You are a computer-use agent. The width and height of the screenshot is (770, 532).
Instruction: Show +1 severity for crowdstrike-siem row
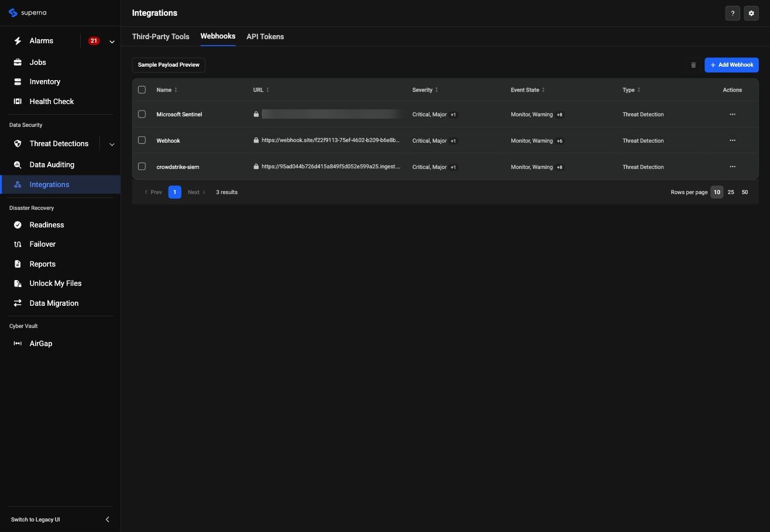point(453,167)
